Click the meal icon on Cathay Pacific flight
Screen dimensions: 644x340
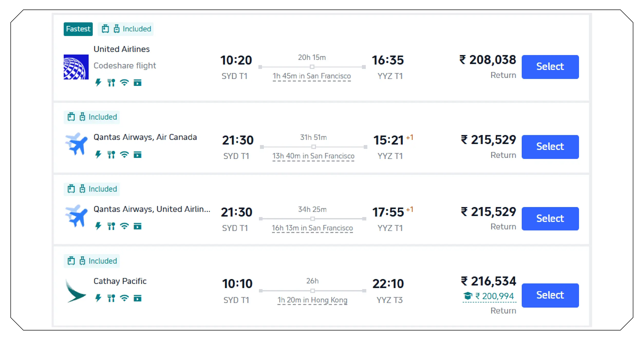click(x=111, y=298)
